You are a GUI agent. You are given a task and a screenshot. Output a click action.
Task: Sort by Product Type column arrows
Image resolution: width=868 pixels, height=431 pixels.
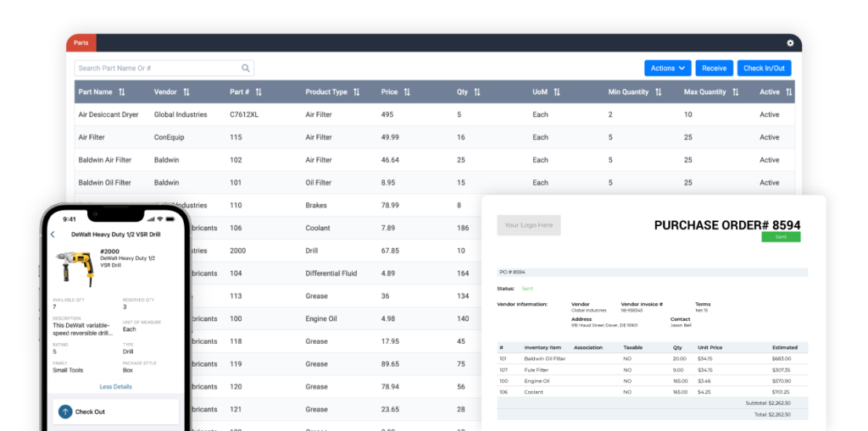point(357,91)
